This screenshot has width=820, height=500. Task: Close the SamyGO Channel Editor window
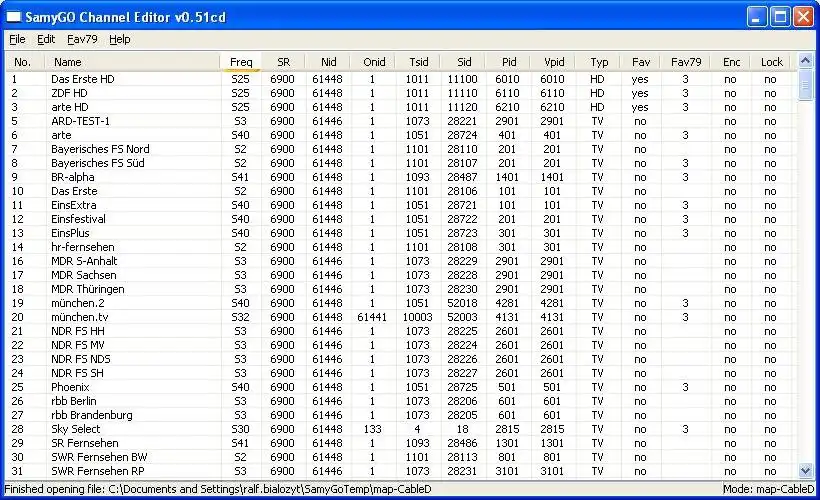tap(803, 17)
